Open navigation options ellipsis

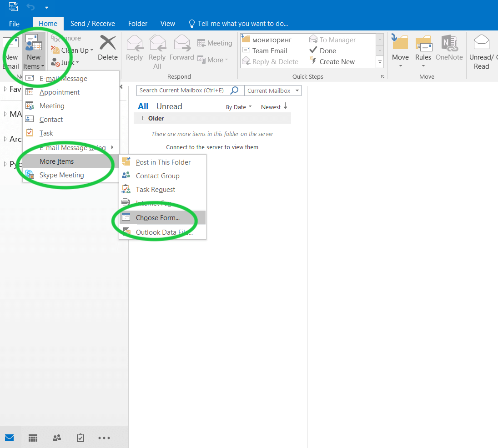coord(104,438)
